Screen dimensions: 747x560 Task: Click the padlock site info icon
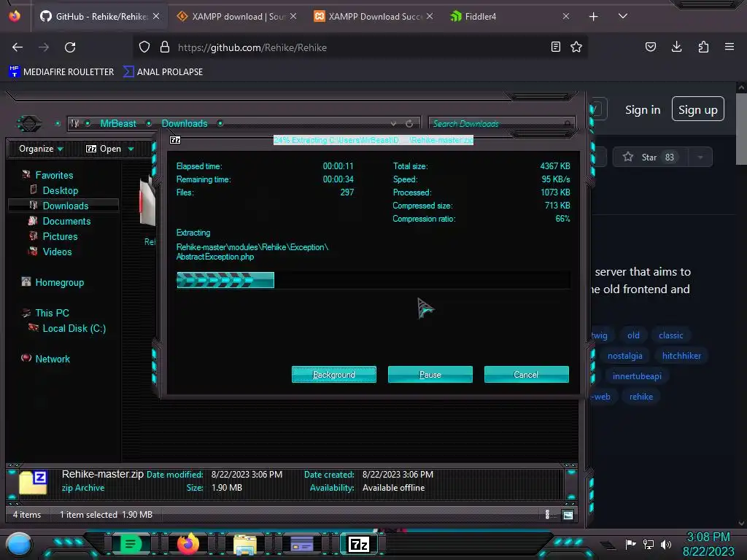[165, 47]
